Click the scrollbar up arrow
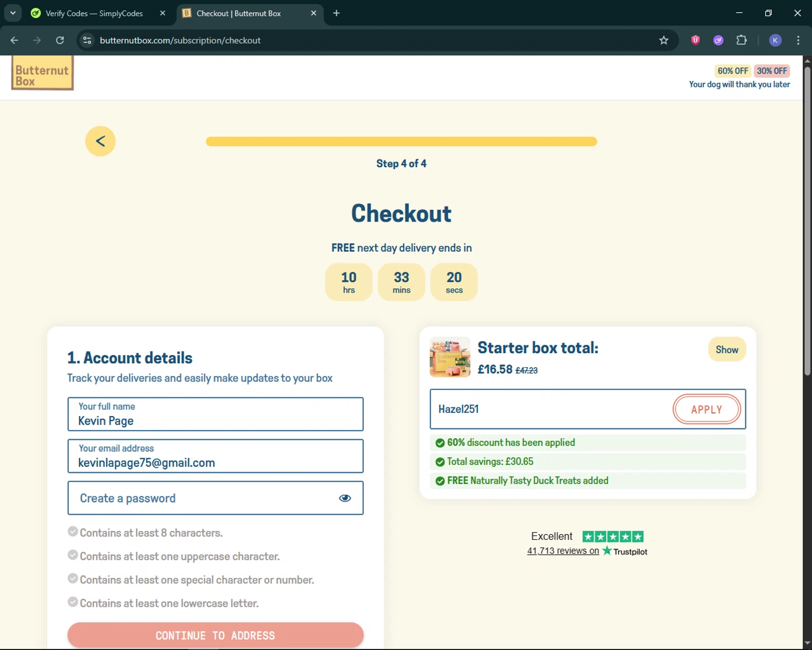This screenshot has width=812, height=650. coord(807,60)
